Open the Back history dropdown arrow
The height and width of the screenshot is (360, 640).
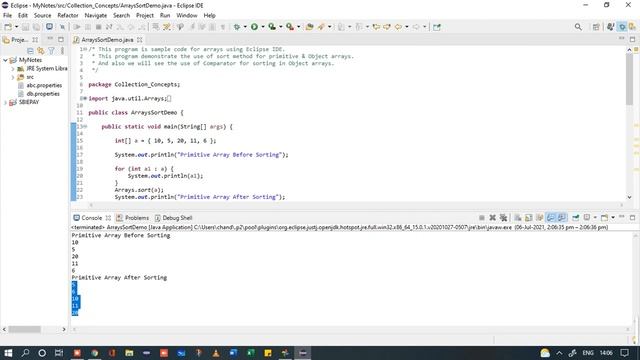(x=407, y=27)
